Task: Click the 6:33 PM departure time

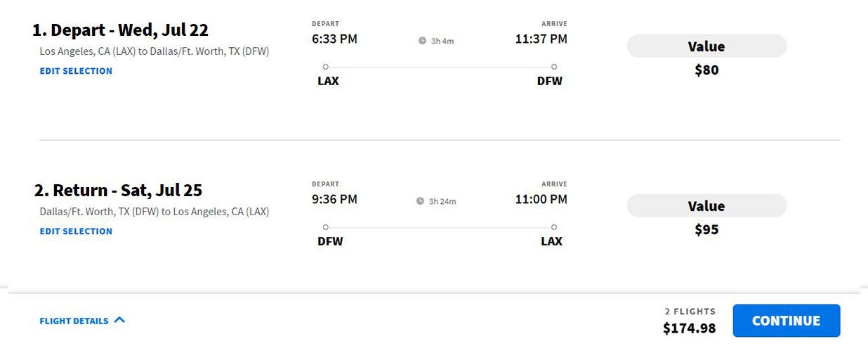Action: coord(334,39)
